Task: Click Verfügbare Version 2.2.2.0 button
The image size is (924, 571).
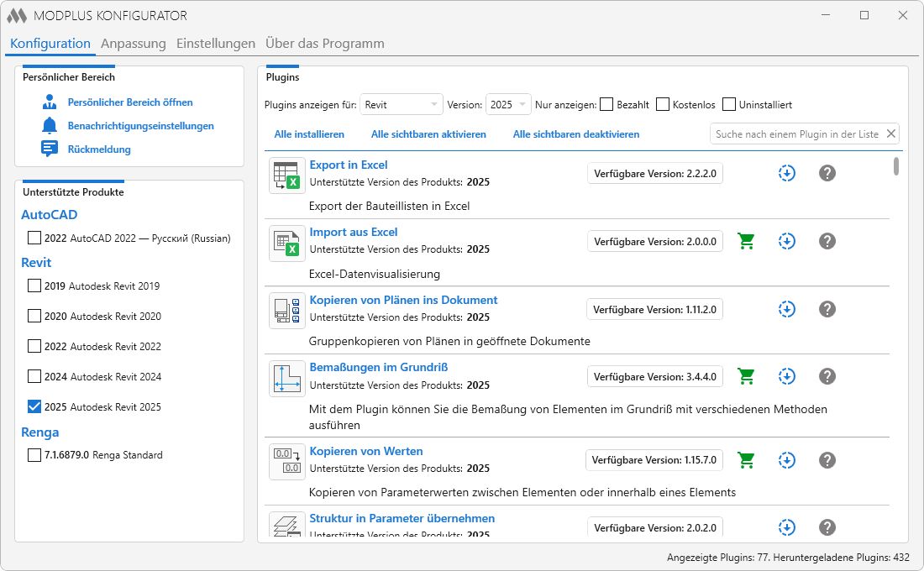Action: [x=654, y=173]
